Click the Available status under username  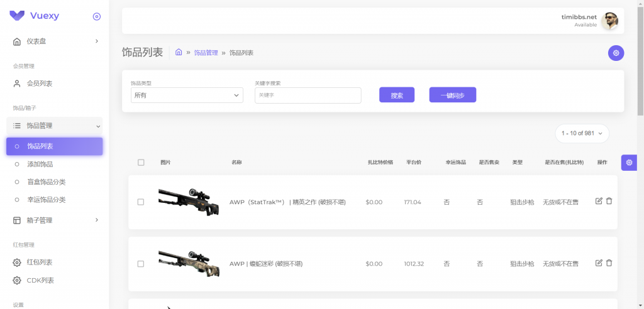tap(586, 25)
